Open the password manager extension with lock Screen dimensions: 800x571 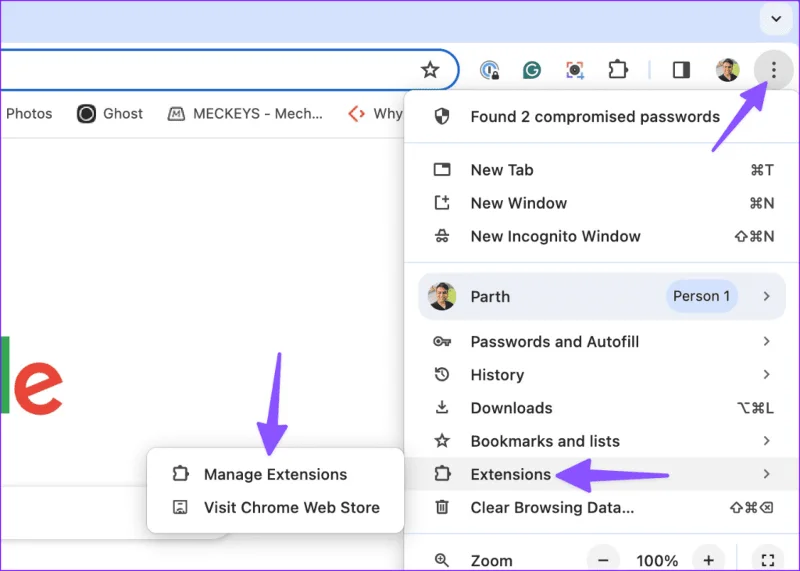coord(490,70)
